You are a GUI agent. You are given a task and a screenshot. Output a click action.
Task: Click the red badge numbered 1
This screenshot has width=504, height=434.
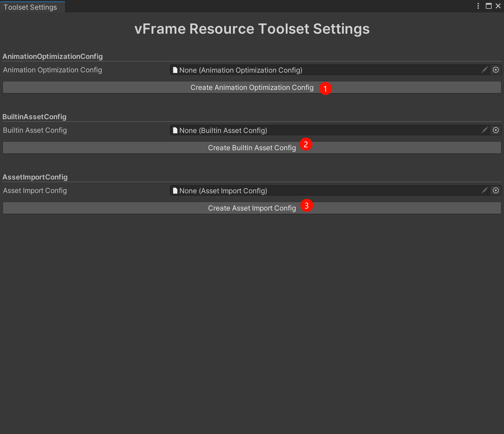(325, 88)
